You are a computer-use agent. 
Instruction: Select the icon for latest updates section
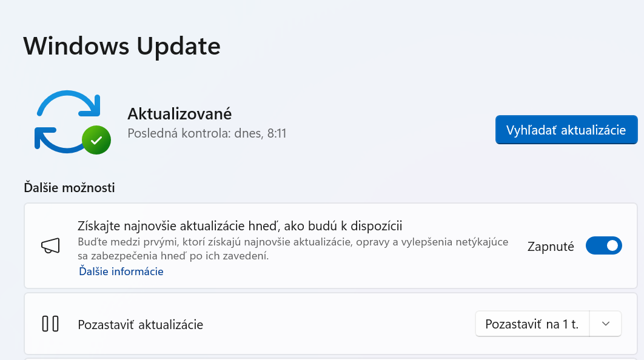click(x=50, y=245)
